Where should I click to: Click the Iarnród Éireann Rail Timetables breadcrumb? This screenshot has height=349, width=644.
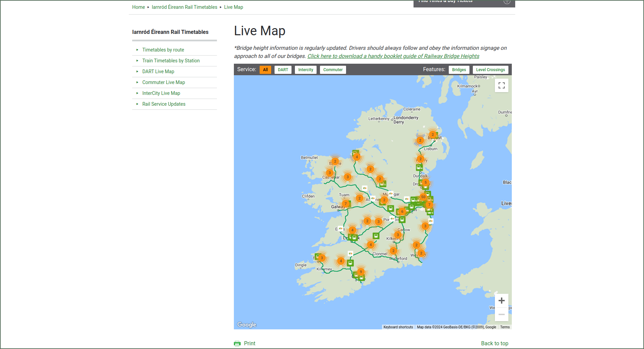(184, 7)
